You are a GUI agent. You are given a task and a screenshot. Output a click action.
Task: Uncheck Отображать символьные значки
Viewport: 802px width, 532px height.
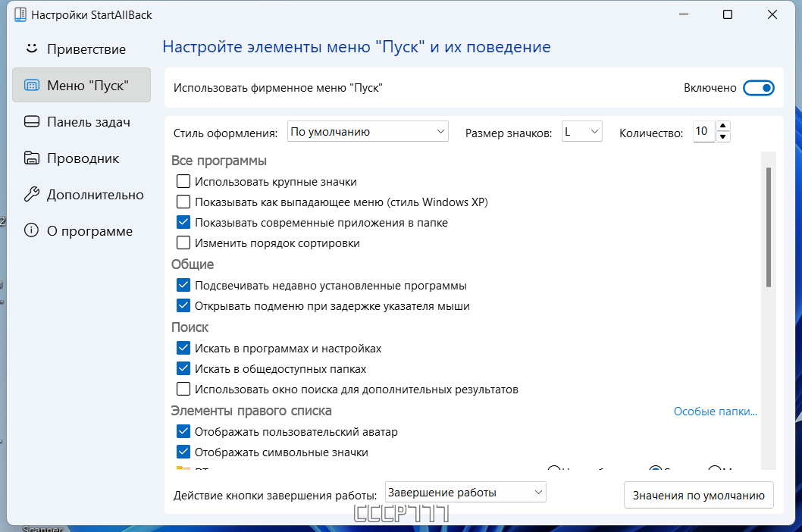(x=183, y=452)
